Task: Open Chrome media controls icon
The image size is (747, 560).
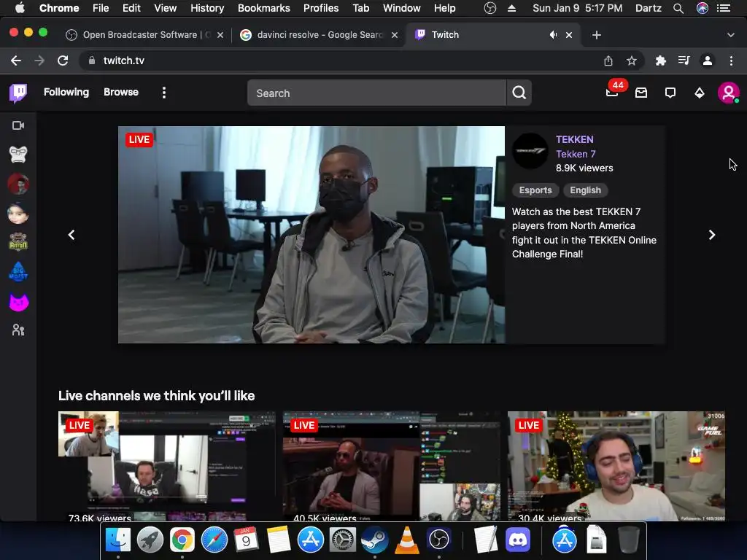Action: [684, 61]
